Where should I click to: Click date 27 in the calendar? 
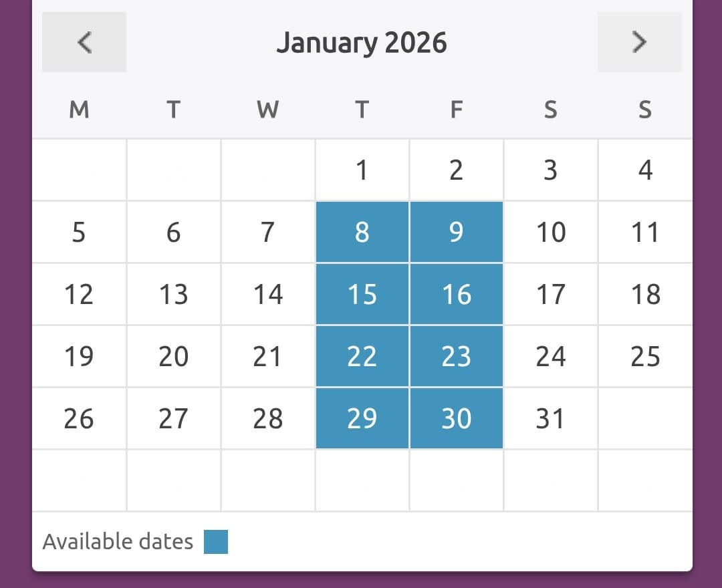pyautogui.click(x=173, y=418)
